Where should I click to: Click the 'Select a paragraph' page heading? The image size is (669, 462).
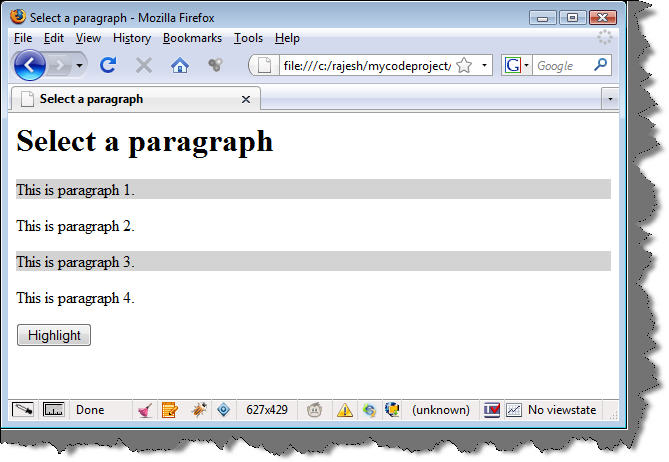coord(145,142)
